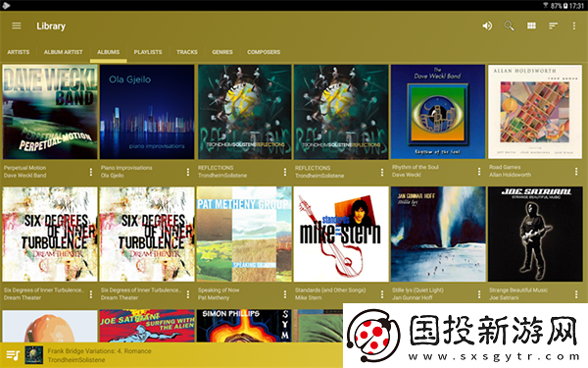Select the Albums tab
Image resolution: width=588 pixels, height=368 pixels.
[x=109, y=52]
